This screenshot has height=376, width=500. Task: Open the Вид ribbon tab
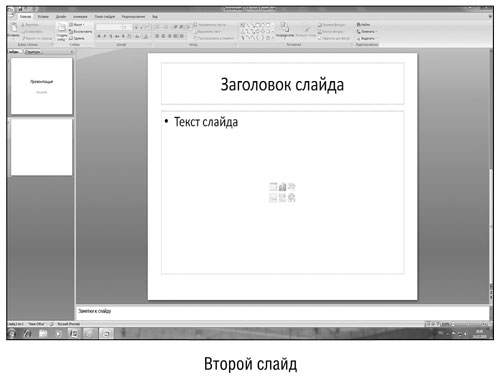pos(155,17)
